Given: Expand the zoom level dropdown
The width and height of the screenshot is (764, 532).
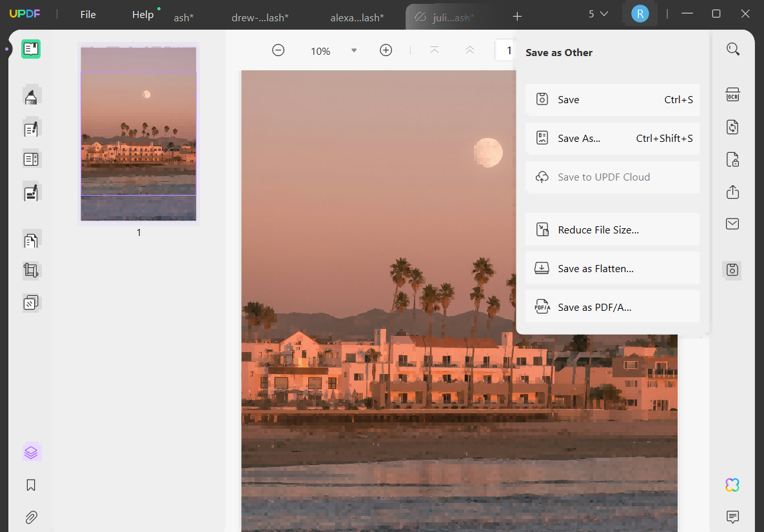Looking at the screenshot, I should (353, 50).
